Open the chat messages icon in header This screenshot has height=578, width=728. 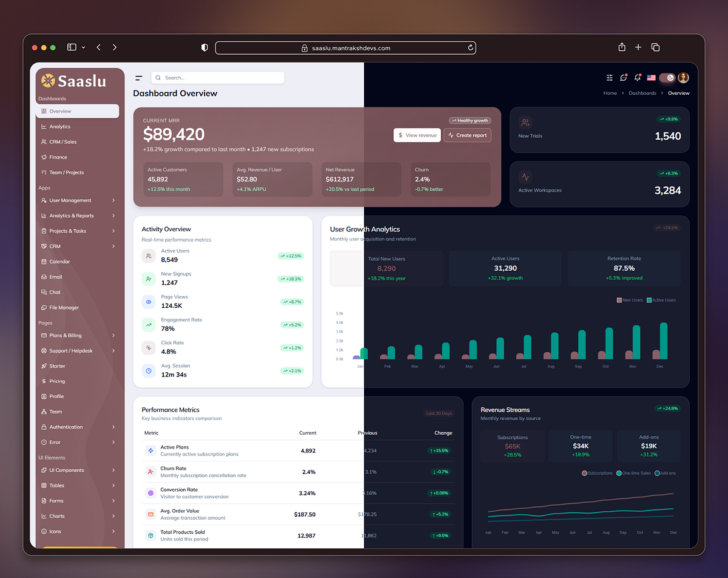tap(624, 78)
